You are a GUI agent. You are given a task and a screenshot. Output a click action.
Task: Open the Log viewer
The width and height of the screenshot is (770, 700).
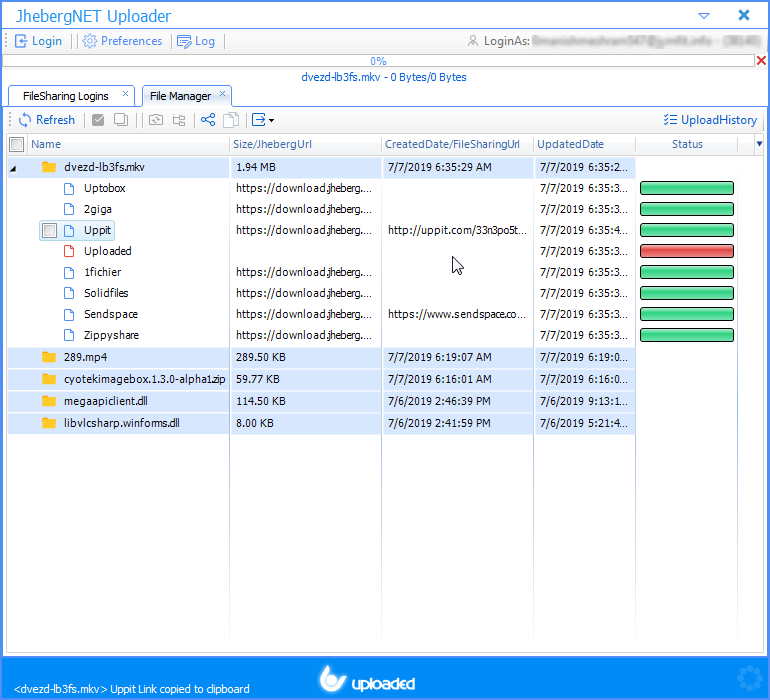[196, 41]
